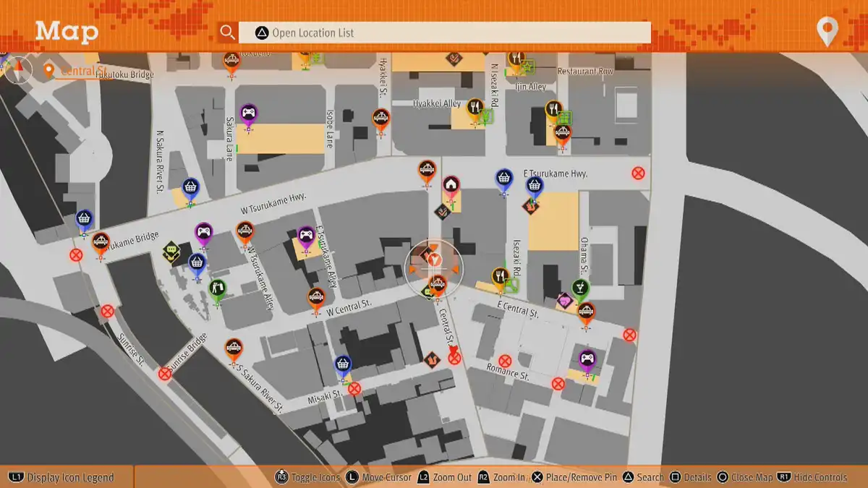Click the pink house pin on the map
Viewport: 868px width, 488px height.
pos(451,185)
